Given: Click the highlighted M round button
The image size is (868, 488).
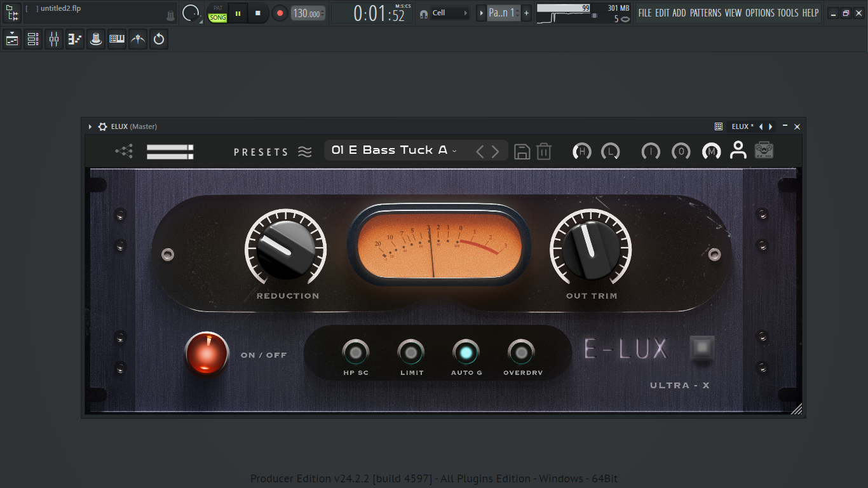Looking at the screenshot, I should (x=712, y=151).
